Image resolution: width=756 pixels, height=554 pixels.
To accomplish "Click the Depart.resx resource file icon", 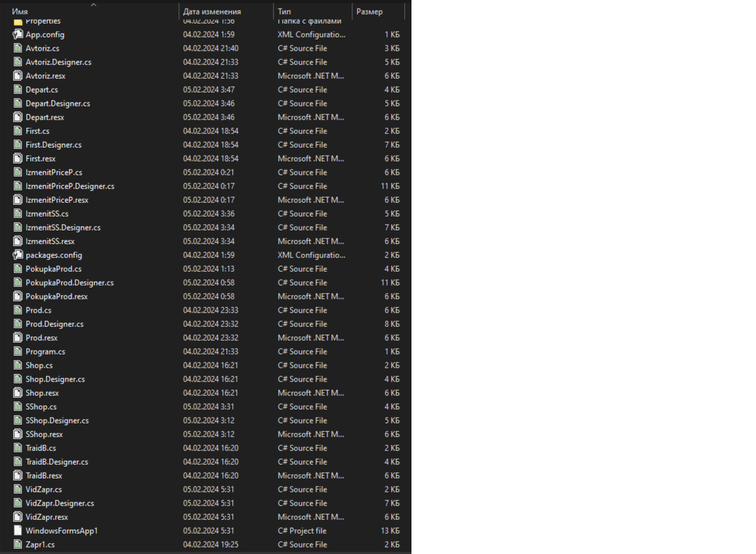I will click(18, 117).
